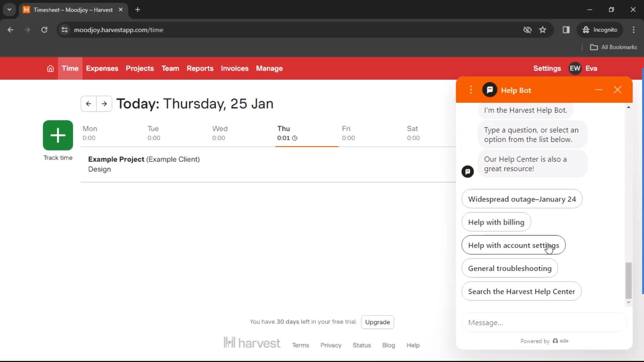Open a new browser tab
The width and height of the screenshot is (644, 362).
[x=138, y=10]
